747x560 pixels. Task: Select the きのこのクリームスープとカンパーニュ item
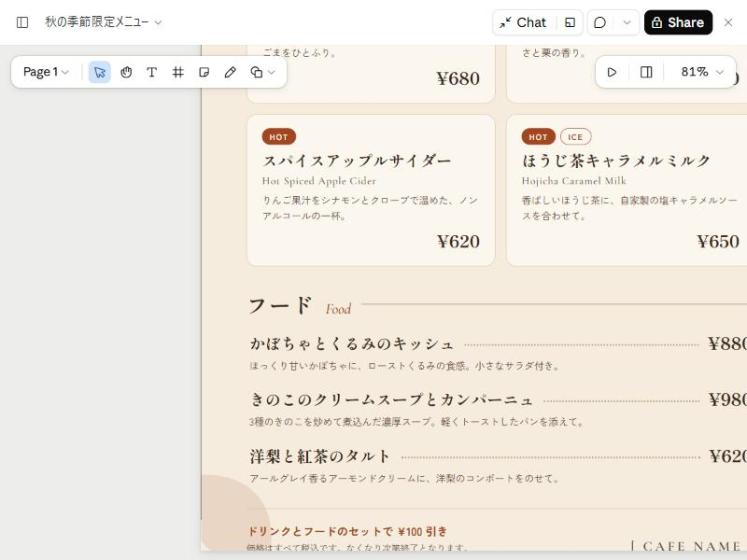click(x=391, y=399)
